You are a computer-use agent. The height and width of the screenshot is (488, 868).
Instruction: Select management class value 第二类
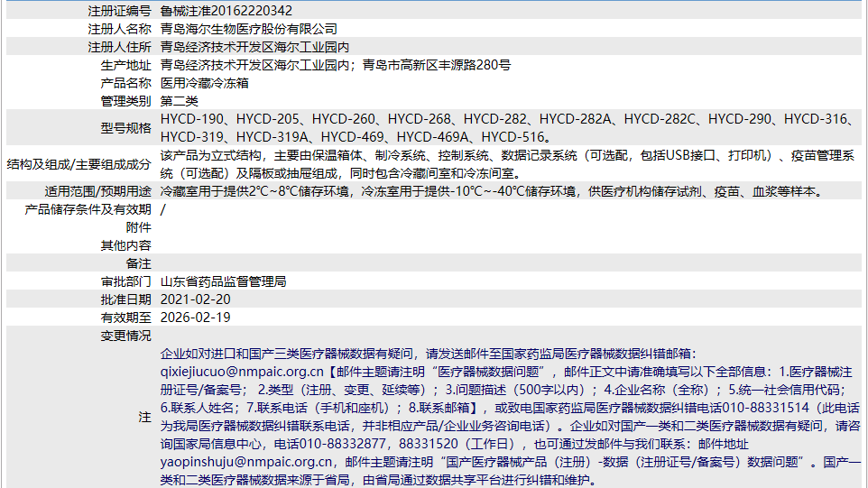[x=179, y=101]
